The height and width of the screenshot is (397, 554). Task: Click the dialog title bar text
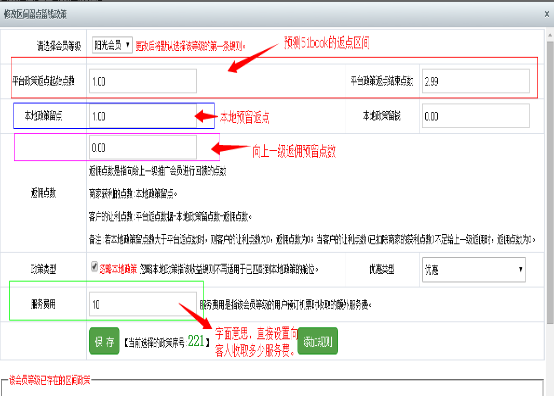point(35,14)
